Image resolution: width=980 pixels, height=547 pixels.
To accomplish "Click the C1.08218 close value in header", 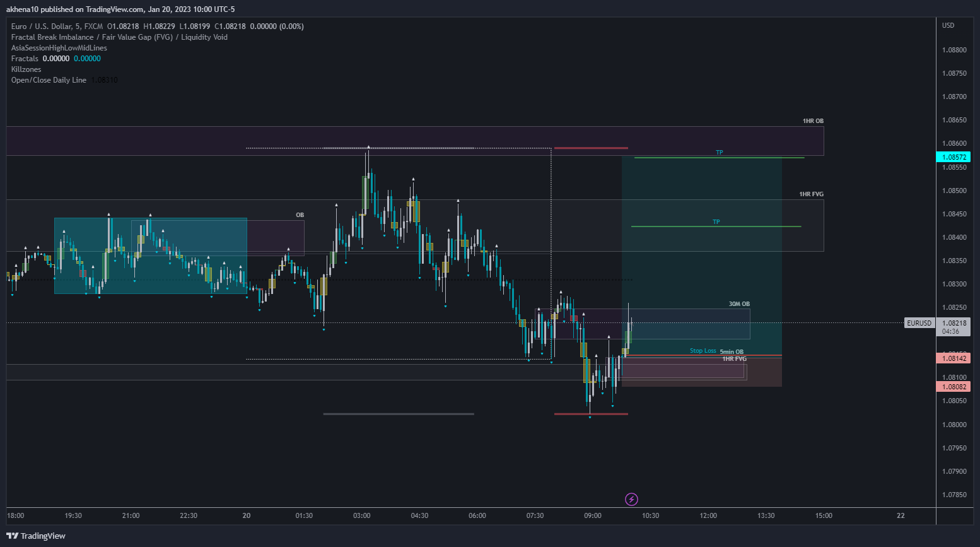I will (230, 26).
